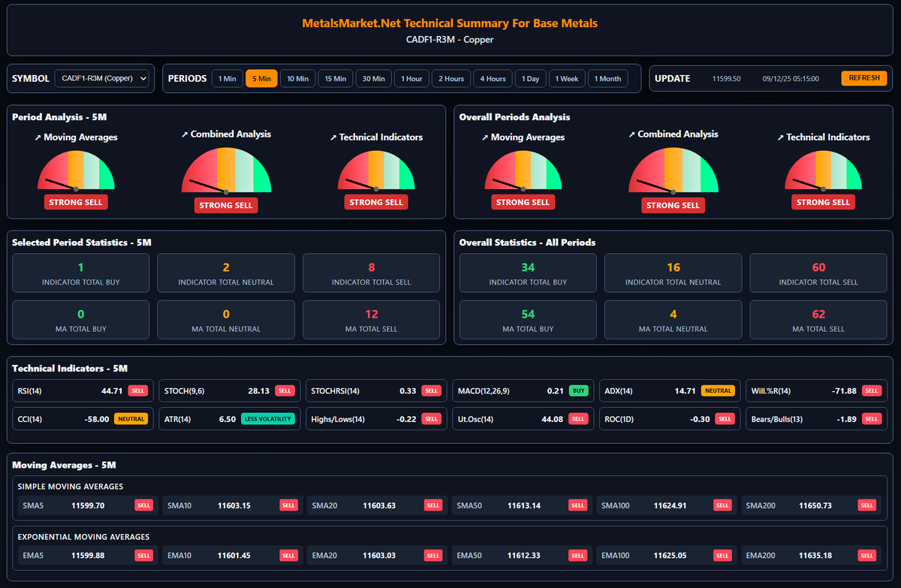Click the update timestamp 09/12/25 05:15:00
The image size is (901, 588).
click(x=791, y=78)
